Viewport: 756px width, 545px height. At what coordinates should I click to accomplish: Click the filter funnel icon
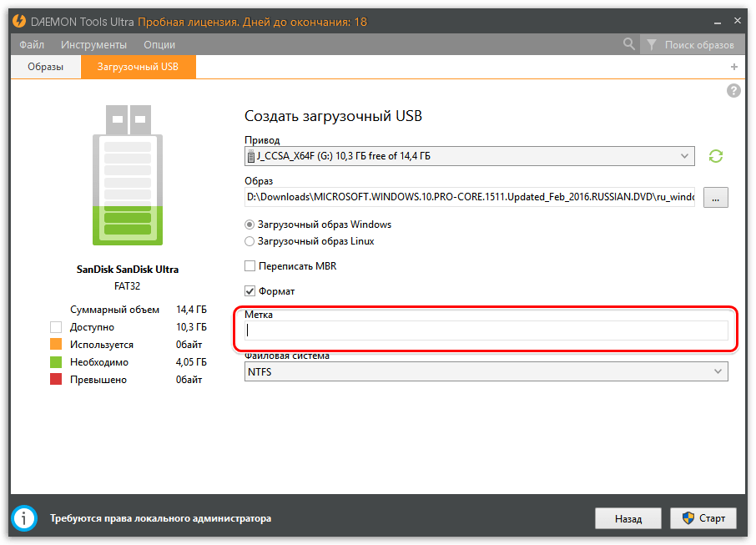(x=651, y=44)
